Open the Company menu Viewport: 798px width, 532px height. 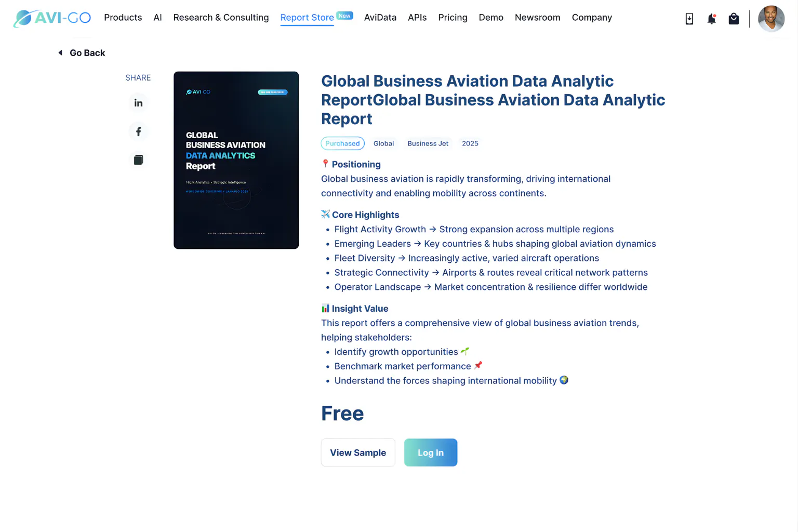[592, 18]
